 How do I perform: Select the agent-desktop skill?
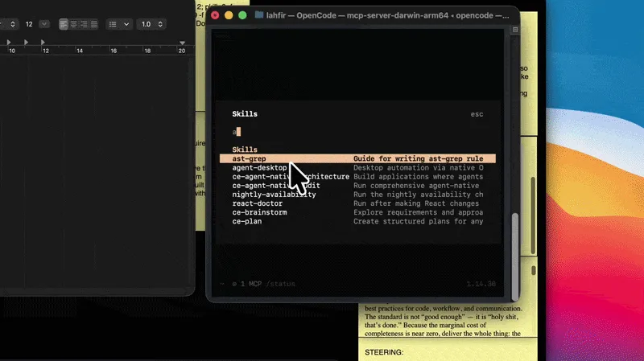357,168
